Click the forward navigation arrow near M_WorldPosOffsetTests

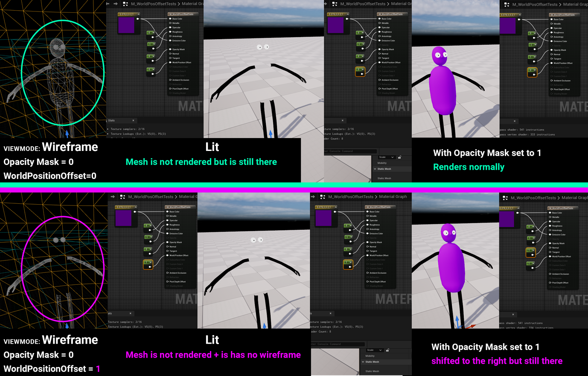pyautogui.click(x=115, y=4)
